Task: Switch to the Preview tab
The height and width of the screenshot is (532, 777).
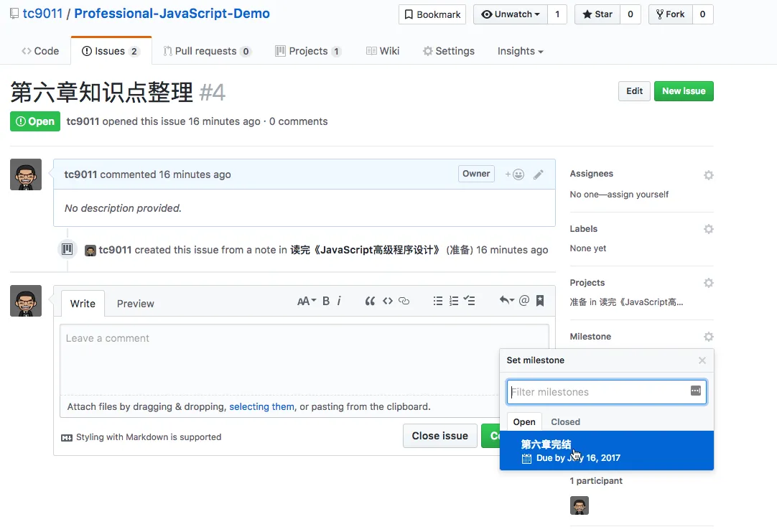Action: pos(135,304)
